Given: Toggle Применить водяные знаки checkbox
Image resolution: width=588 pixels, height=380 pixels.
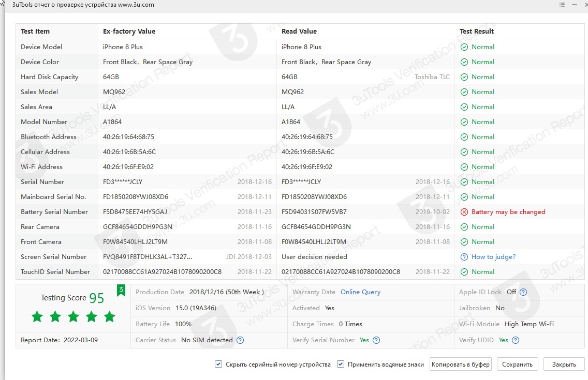Looking at the screenshot, I should tap(341, 364).
